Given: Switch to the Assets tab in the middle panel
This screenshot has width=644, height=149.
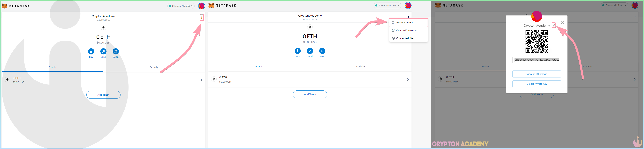Looking at the screenshot, I should point(259,67).
